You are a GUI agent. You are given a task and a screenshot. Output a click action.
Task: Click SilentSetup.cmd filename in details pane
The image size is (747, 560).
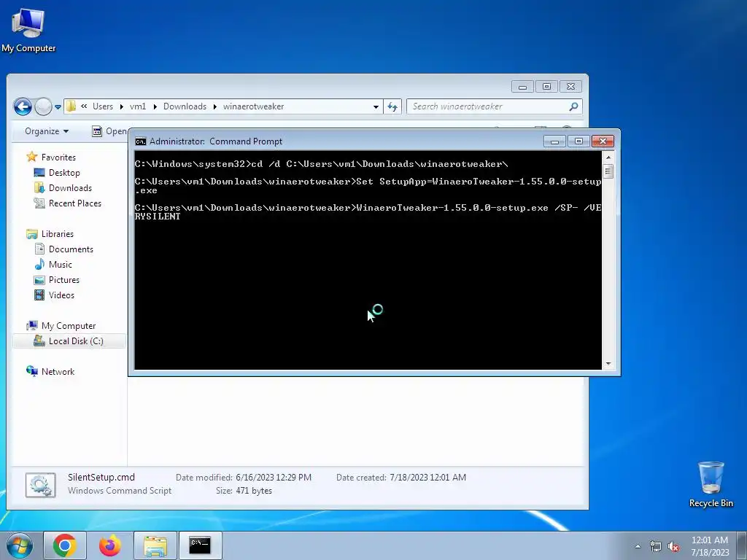point(101,477)
